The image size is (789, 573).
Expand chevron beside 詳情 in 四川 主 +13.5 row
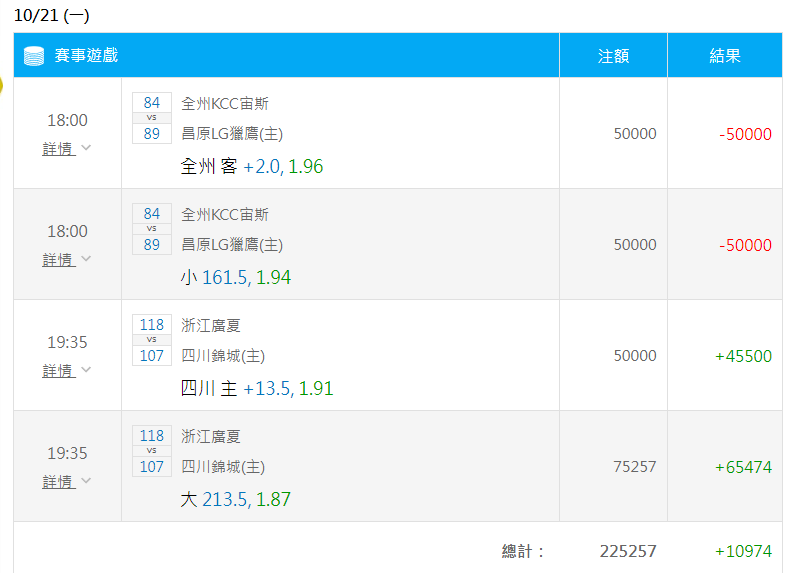coord(86,370)
